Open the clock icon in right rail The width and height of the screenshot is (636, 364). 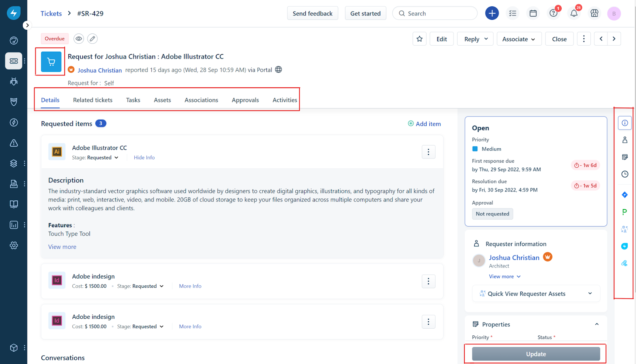pos(625,174)
